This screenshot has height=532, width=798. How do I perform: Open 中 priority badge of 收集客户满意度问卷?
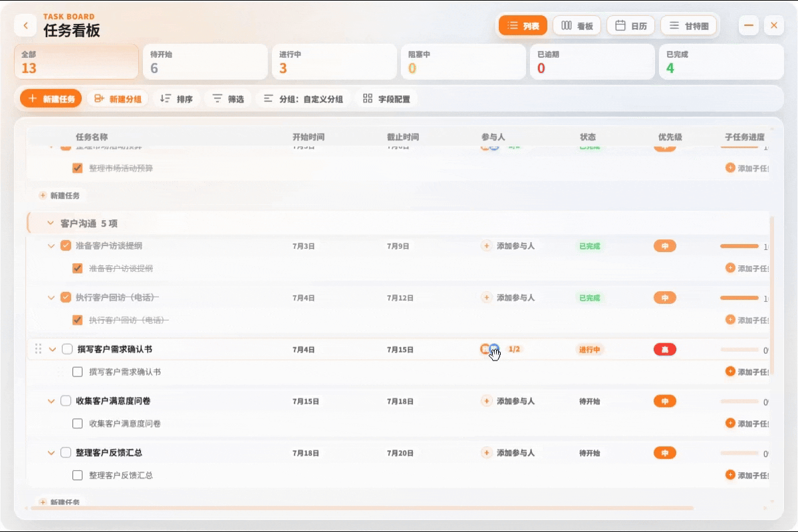coord(664,401)
